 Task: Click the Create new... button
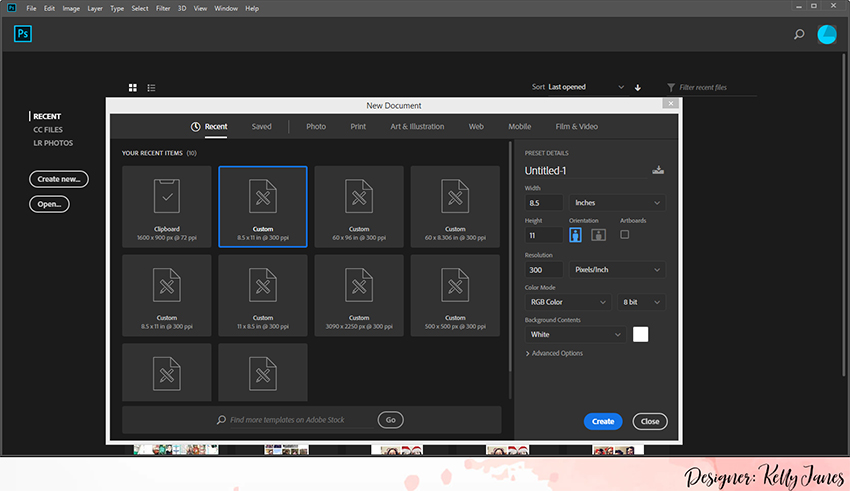pyautogui.click(x=59, y=179)
